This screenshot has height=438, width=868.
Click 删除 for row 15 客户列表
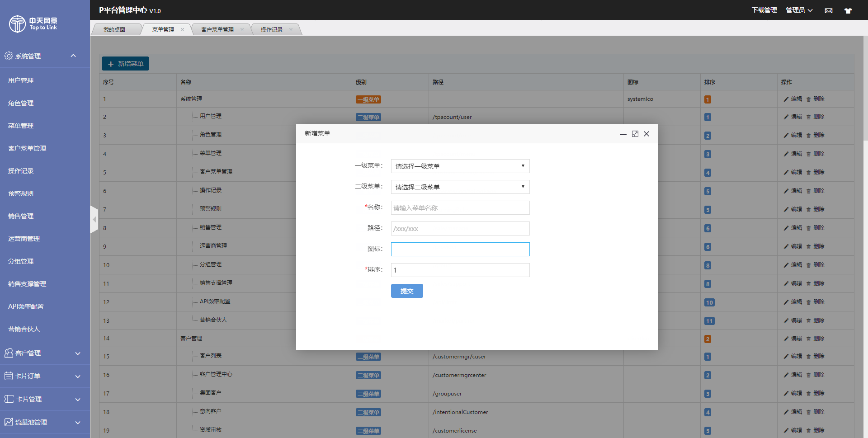[x=816, y=356]
